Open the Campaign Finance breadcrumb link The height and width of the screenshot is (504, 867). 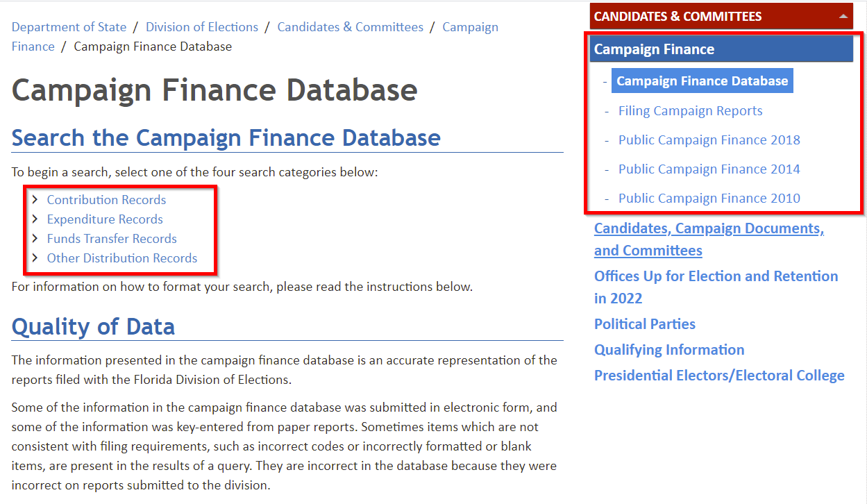pos(470,27)
